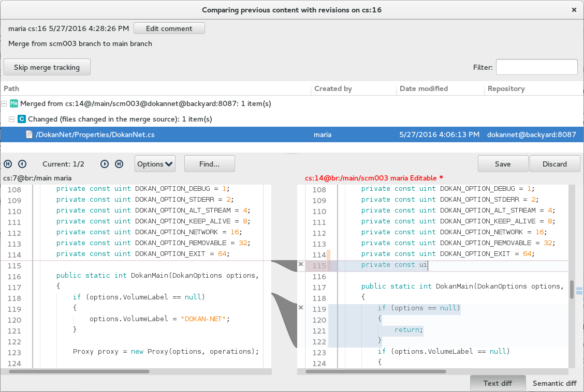
Task: Open the Find... dialog
Action: [x=209, y=164]
